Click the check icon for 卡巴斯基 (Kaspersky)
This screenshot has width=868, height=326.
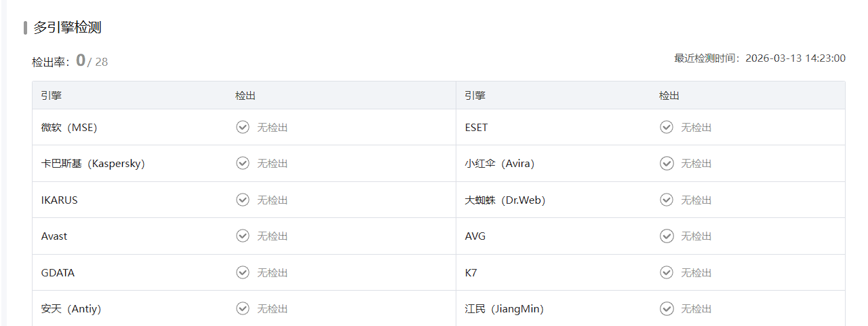pos(243,163)
